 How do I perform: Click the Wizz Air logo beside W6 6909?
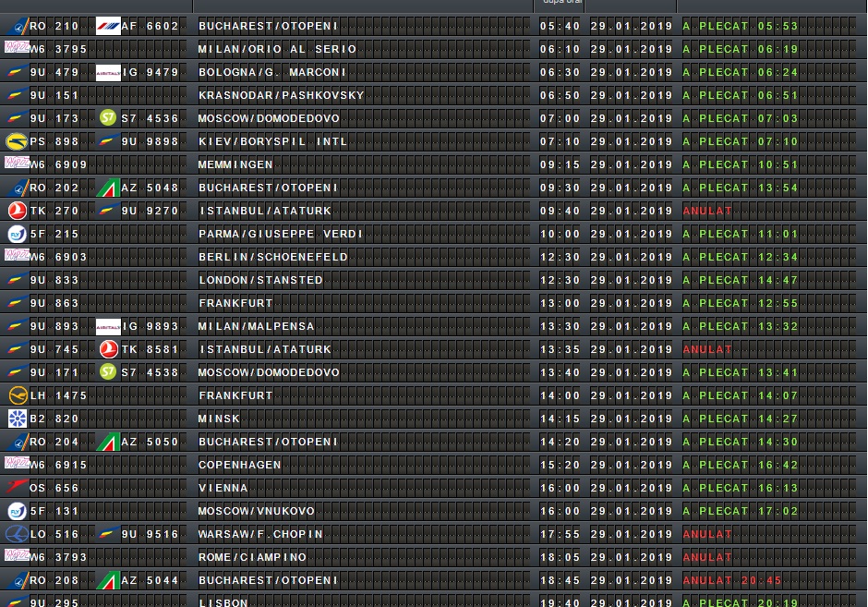pos(17,163)
